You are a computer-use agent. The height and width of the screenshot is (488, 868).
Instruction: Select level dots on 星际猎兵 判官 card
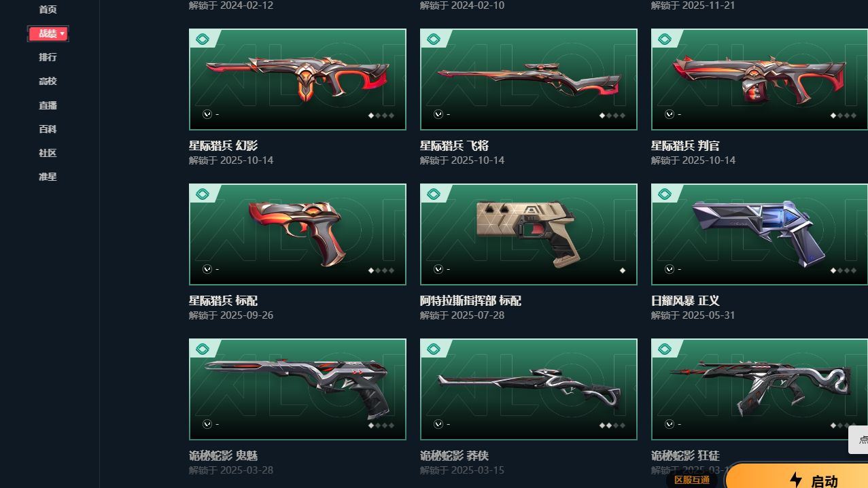pos(843,116)
